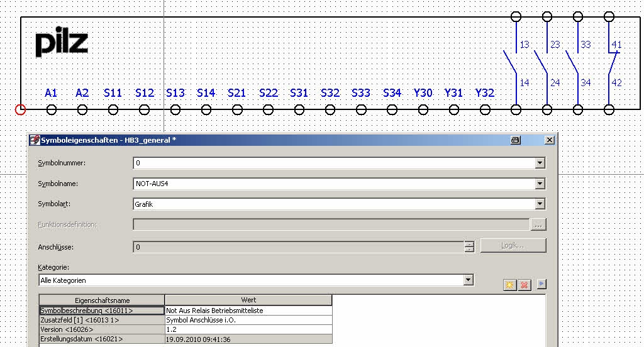Click contact label 13 in schematic
The height and width of the screenshot is (347, 644).
click(525, 45)
